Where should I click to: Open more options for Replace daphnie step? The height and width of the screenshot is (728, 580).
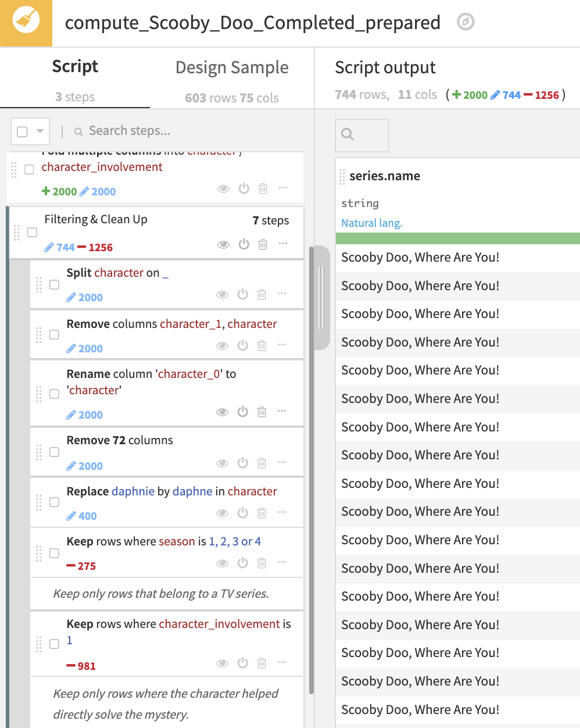(282, 512)
